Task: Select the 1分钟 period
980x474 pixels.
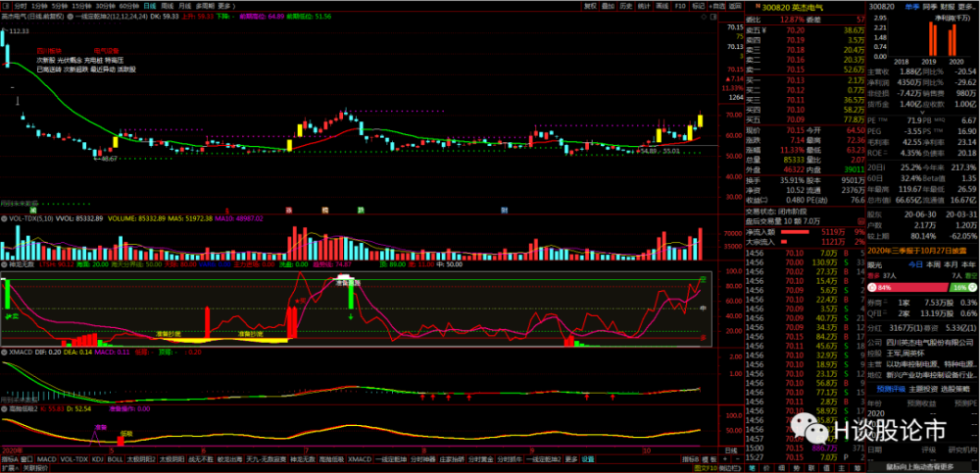Action: point(39,6)
